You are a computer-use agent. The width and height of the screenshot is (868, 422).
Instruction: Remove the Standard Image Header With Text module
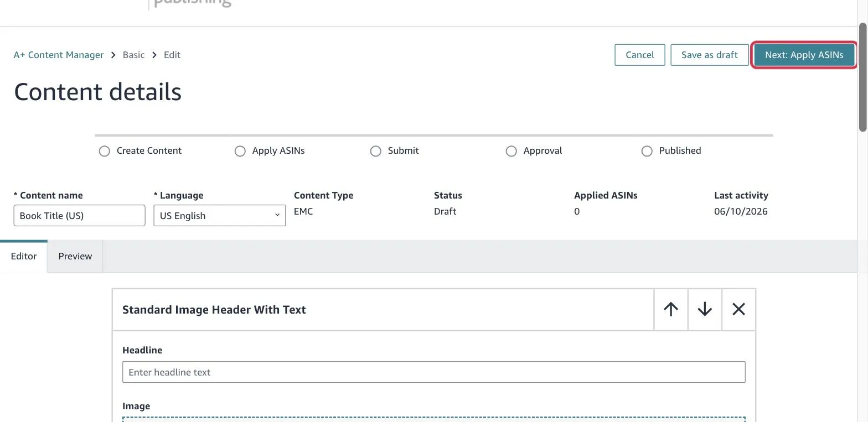tap(738, 309)
